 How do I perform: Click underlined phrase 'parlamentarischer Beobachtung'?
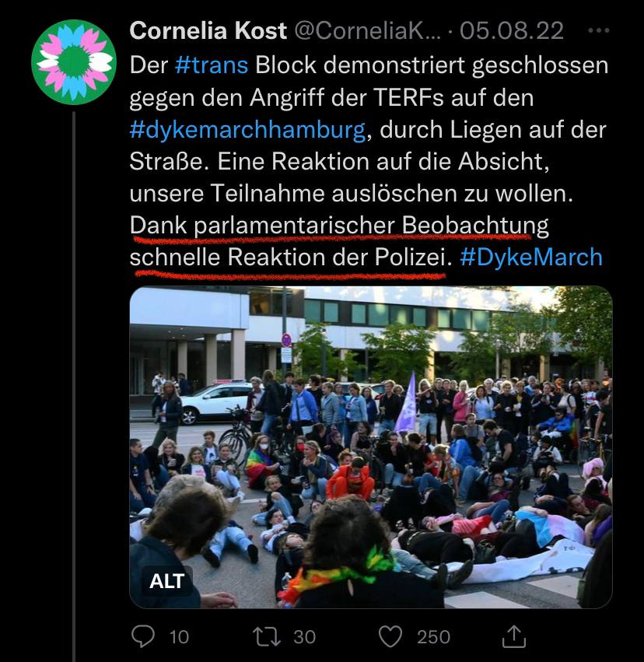point(371,226)
